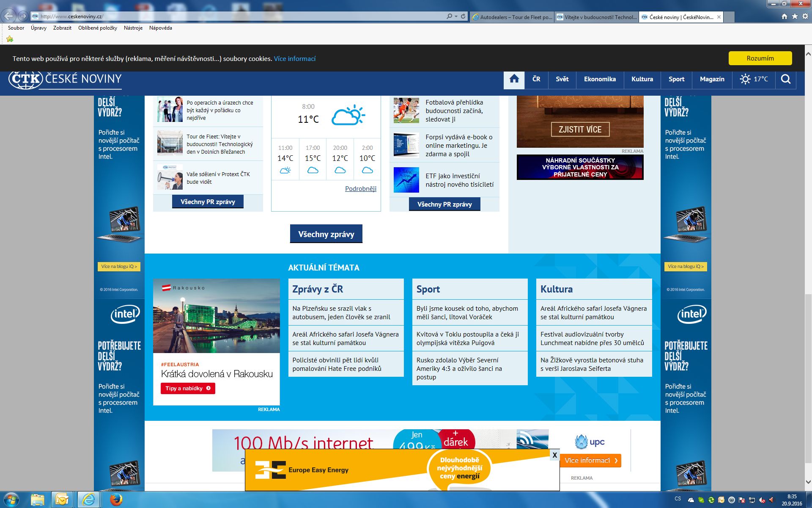
Task: Launch Firefox from taskbar
Action: pos(116,500)
